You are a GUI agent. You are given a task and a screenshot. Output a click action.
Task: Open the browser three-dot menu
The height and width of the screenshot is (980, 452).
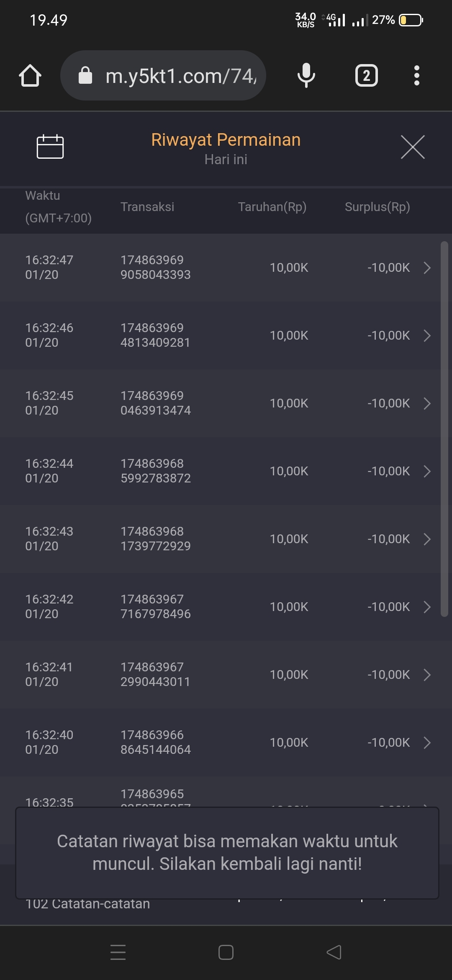(416, 76)
